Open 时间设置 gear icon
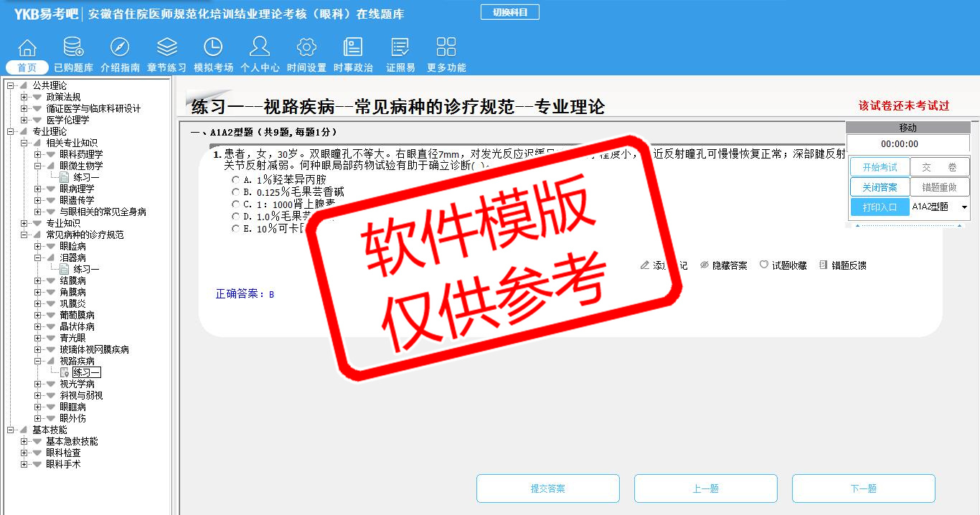 [306, 48]
